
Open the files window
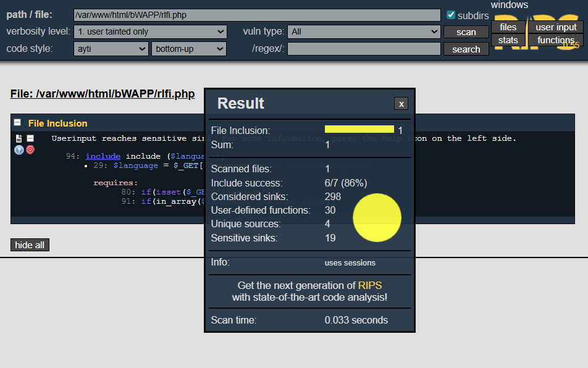click(508, 27)
